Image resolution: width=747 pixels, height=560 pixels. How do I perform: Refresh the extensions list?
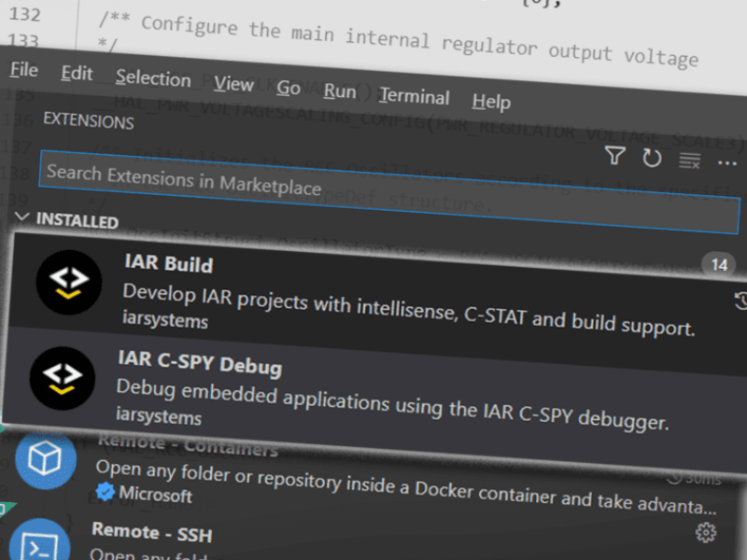click(652, 157)
